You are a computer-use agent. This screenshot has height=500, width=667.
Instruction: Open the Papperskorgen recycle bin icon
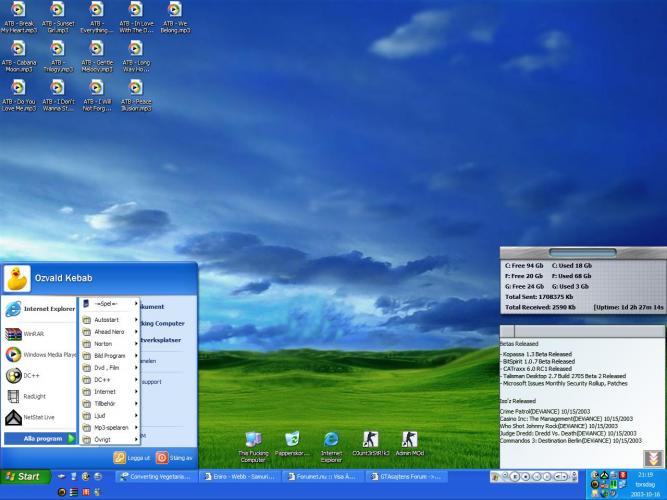(x=292, y=440)
